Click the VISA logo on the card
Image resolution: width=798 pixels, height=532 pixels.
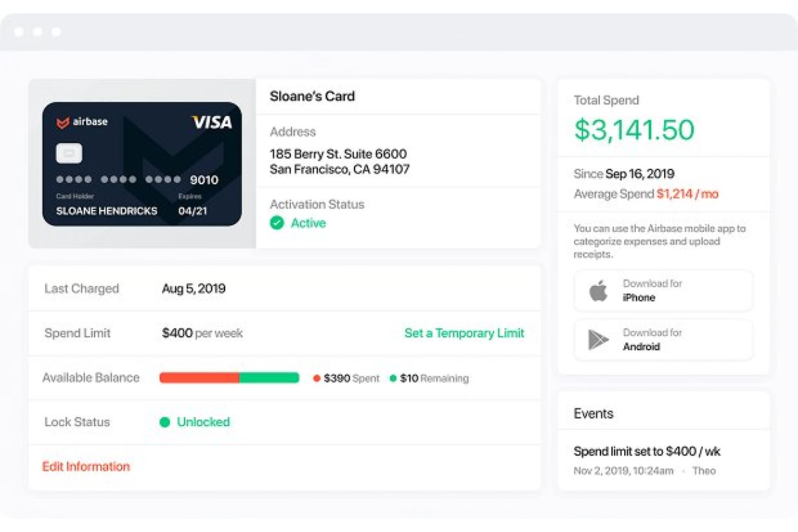[211, 122]
